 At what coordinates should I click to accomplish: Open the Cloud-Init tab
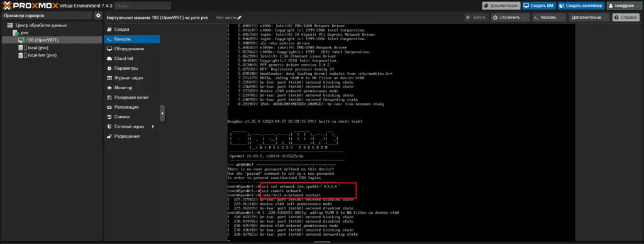[131, 58]
